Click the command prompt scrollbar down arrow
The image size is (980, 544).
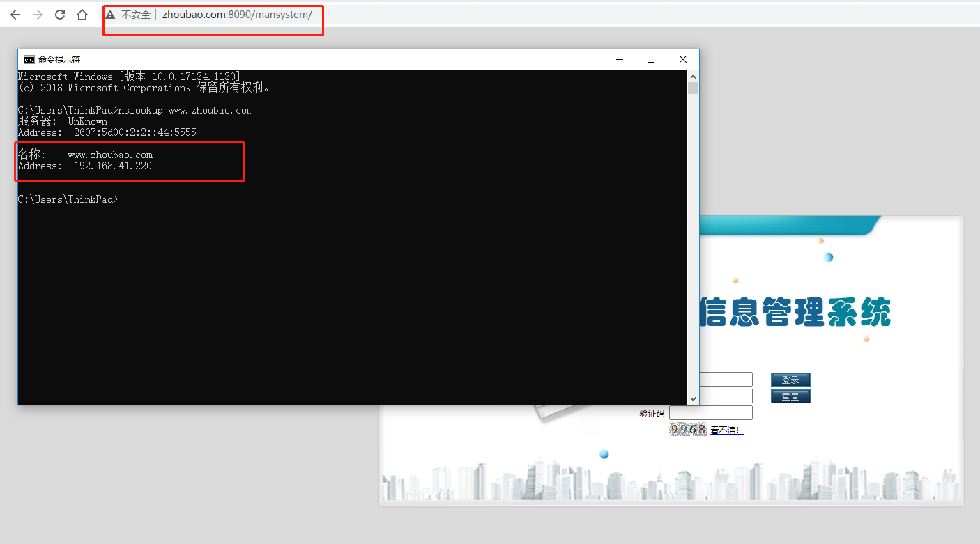tap(693, 399)
